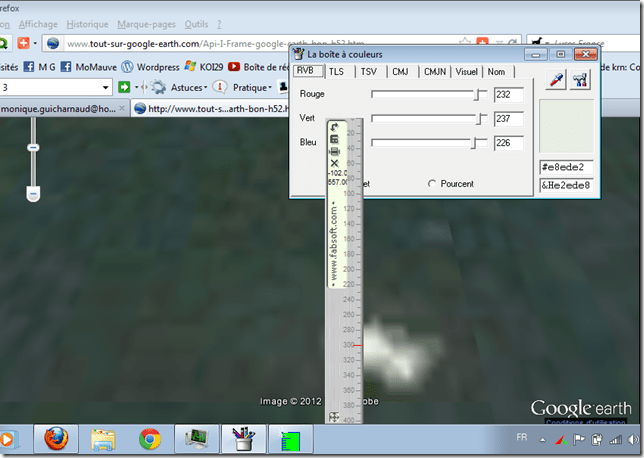644x458 pixels.
Task: Close the on-screen ruler with its X icon
Action: [334, 163]
